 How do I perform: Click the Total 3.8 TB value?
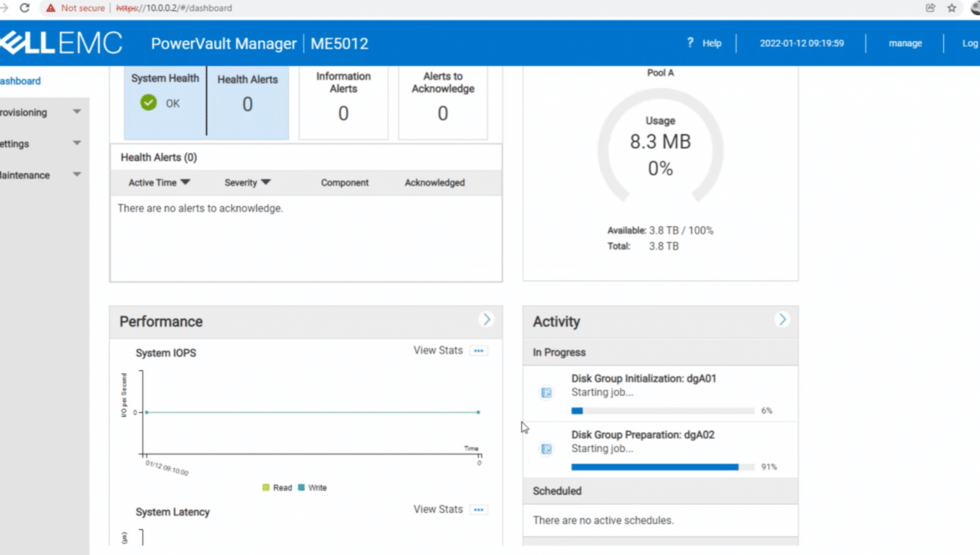coord(663,246)
